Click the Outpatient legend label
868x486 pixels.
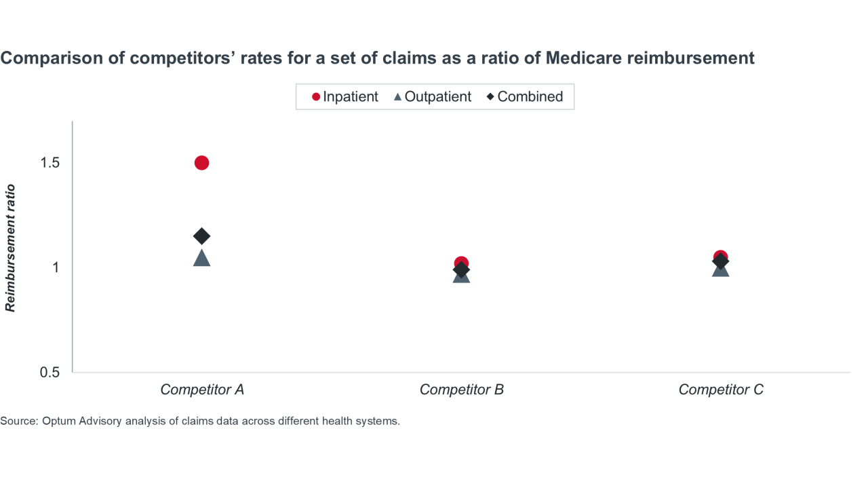(438, 97)
